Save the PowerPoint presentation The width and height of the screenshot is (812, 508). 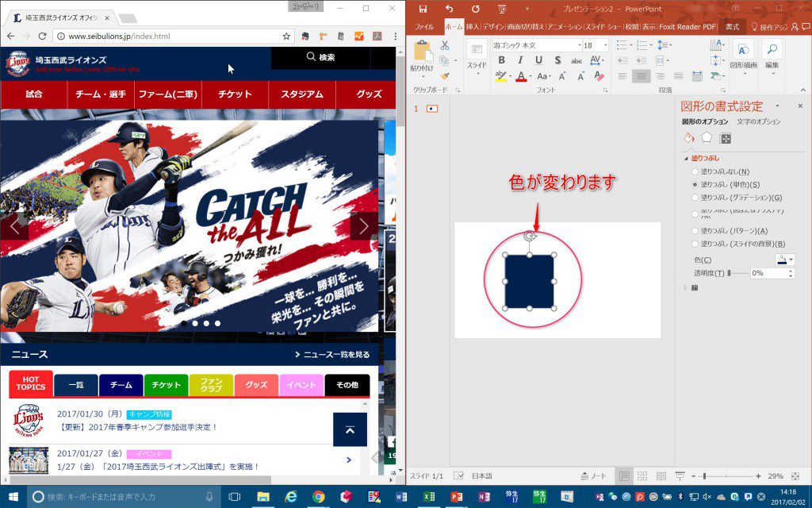click(x=423, y=9)
